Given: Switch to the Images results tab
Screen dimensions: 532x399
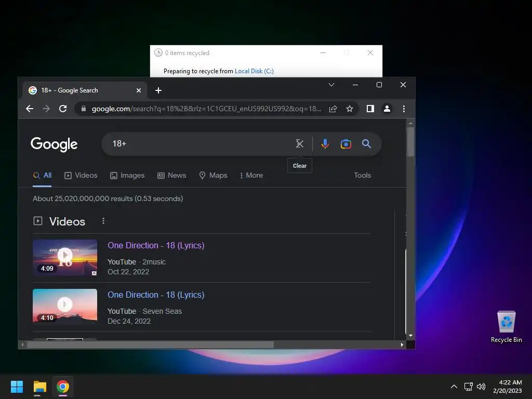Looking at the screenshot, I should pyautogui.click(x=127, y=176).
